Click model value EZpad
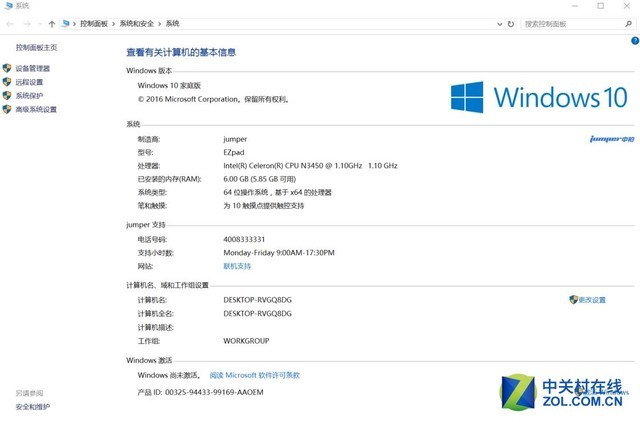Screen dimensions: 640x422 point(234,152)
